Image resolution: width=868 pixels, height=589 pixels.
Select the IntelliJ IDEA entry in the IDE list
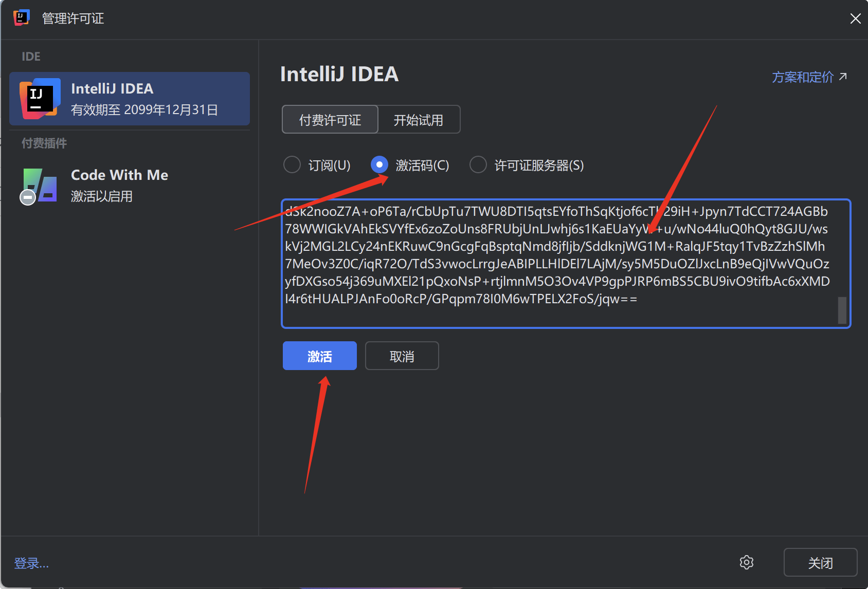[x=130, y=99]
